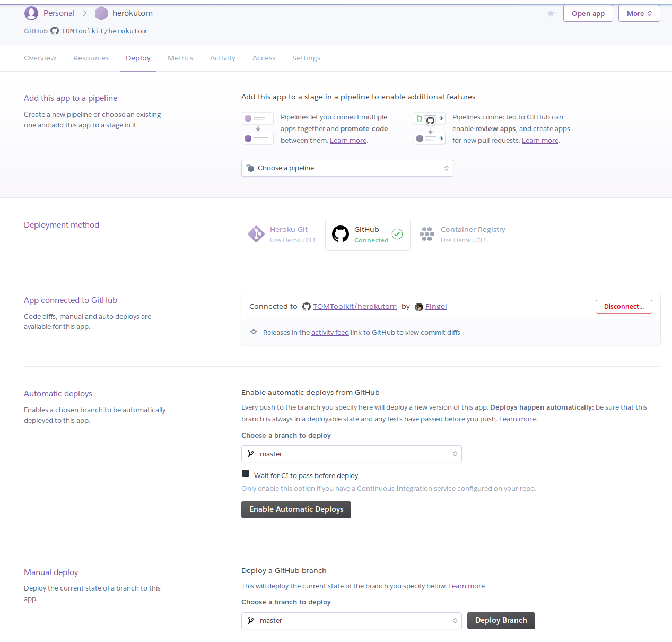672x642 pixels.
Task: Click Learn more about review apps
Action: 540,141
